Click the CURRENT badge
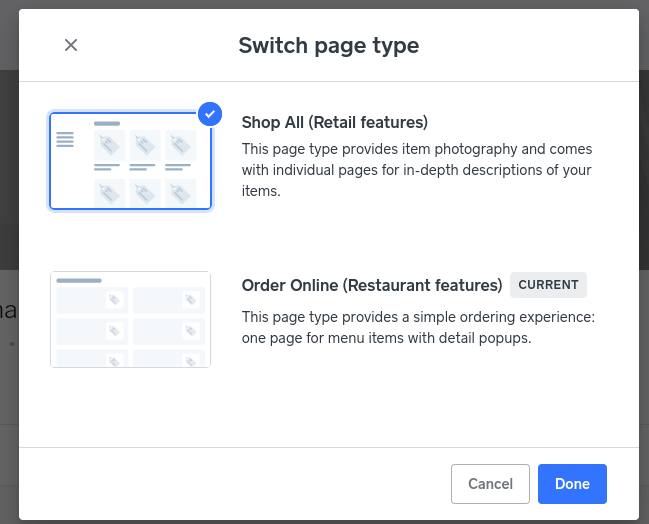649x524 pixels. 548,285
